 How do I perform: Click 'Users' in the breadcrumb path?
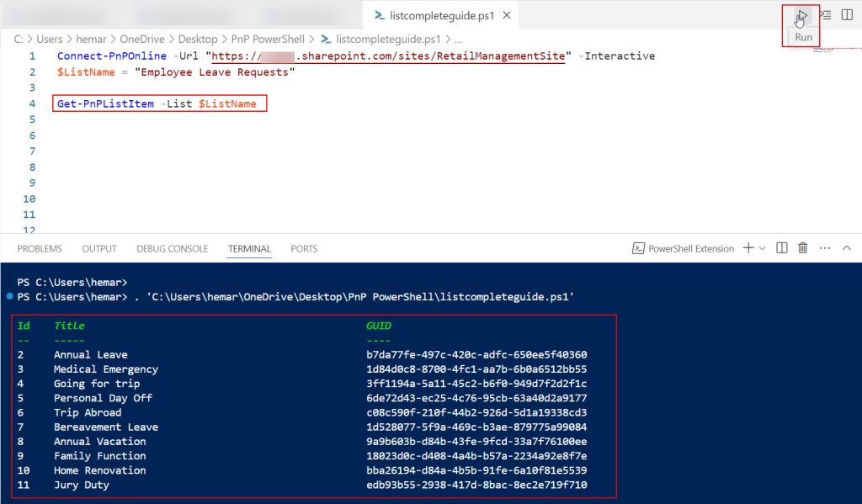[50, 39]
